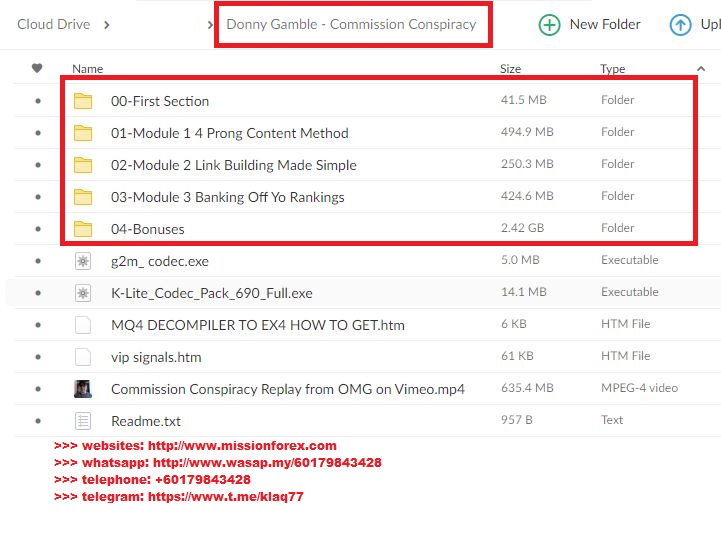Screen dimensions: 721x556
Task: Select MQ4 DECOMPILER TO EX4 HOW TO GET.htm
Action: [x=258, y=325]
